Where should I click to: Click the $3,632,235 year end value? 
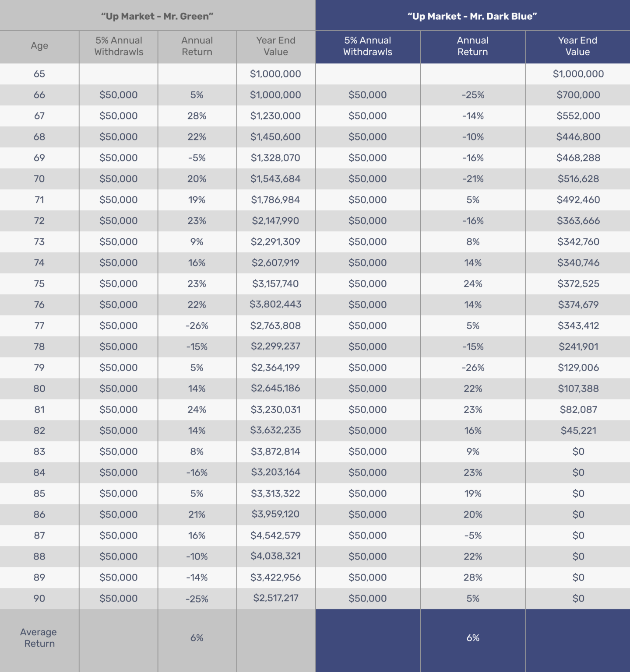[x=275, y=430]
